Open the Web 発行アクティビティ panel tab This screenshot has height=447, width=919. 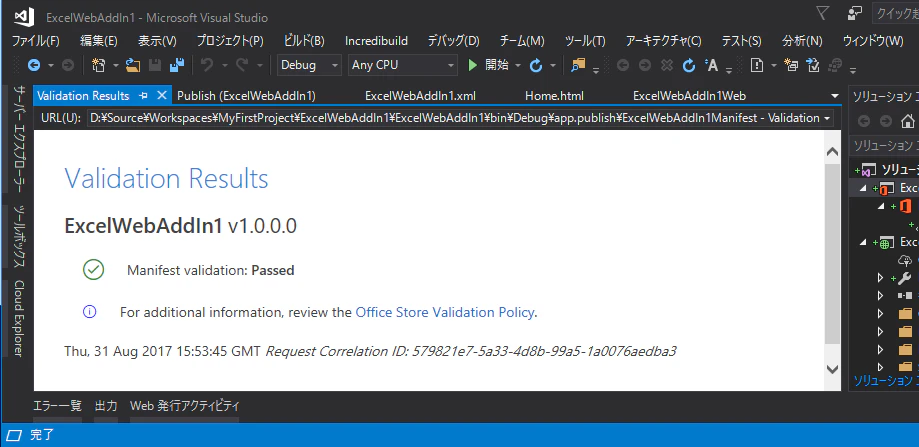pos(185,405)
